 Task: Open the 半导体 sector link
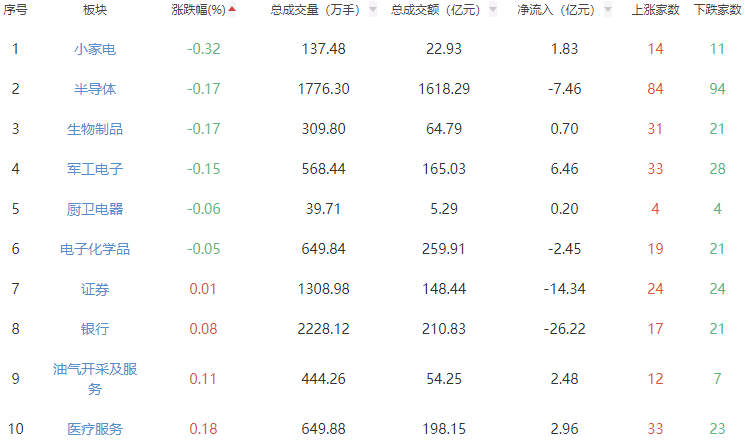(x=95, y=89)
